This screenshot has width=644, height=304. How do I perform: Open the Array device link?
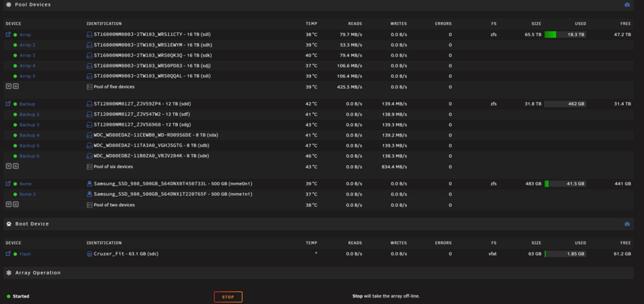point(25,35)
